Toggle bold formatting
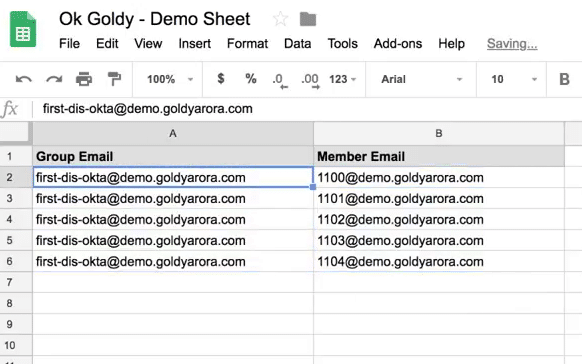582x364 pixels. 564,79
